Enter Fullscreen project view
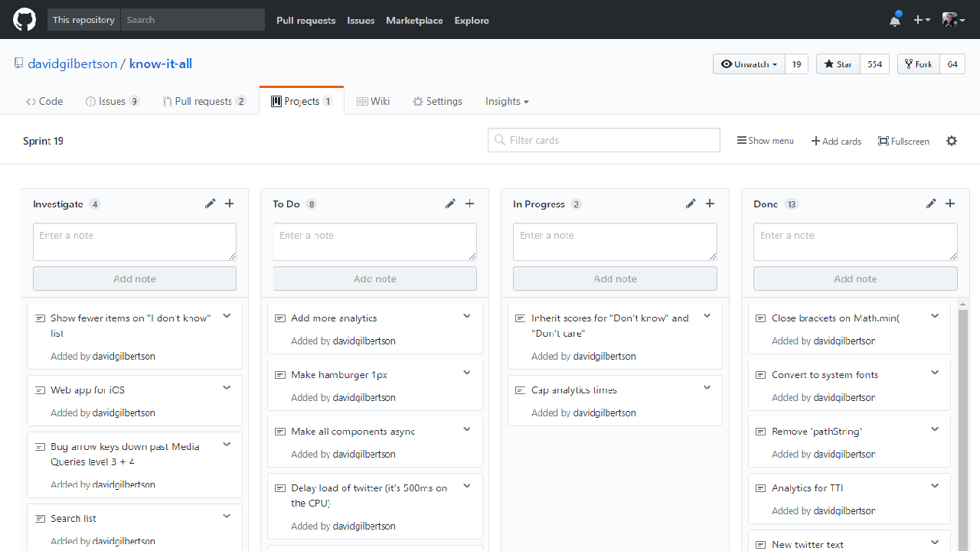This screenshot has width=980, height=551. click(903, 141)
